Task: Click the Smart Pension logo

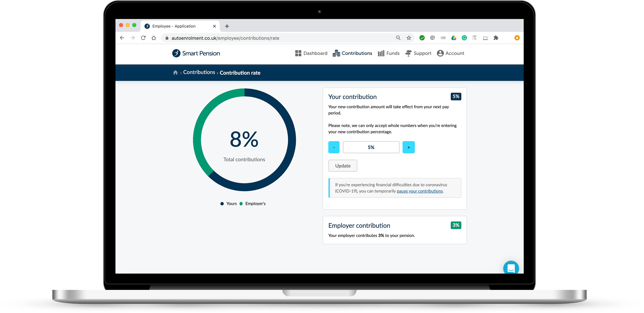Action: (x=196, y=53)
